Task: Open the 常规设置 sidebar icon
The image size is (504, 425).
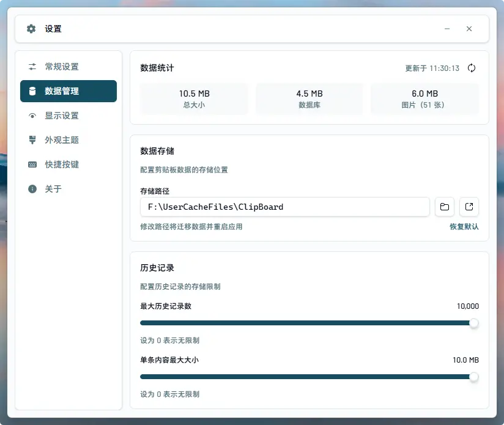Action: point(32,66)
